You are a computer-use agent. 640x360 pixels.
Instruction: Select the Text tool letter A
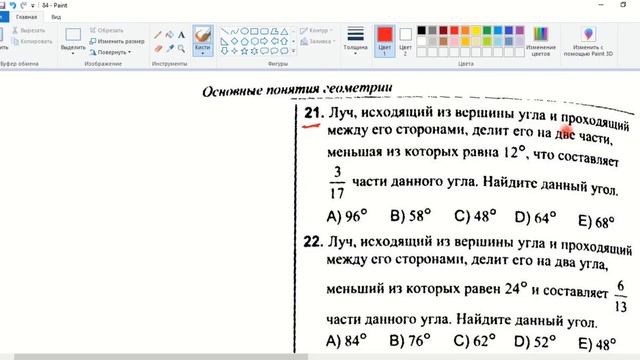click(181, 35)
